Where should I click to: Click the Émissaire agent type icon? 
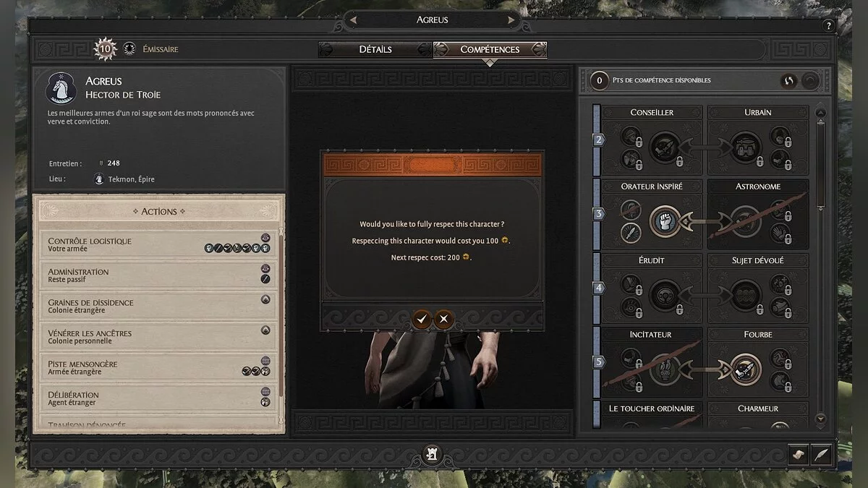pos(129,49)
